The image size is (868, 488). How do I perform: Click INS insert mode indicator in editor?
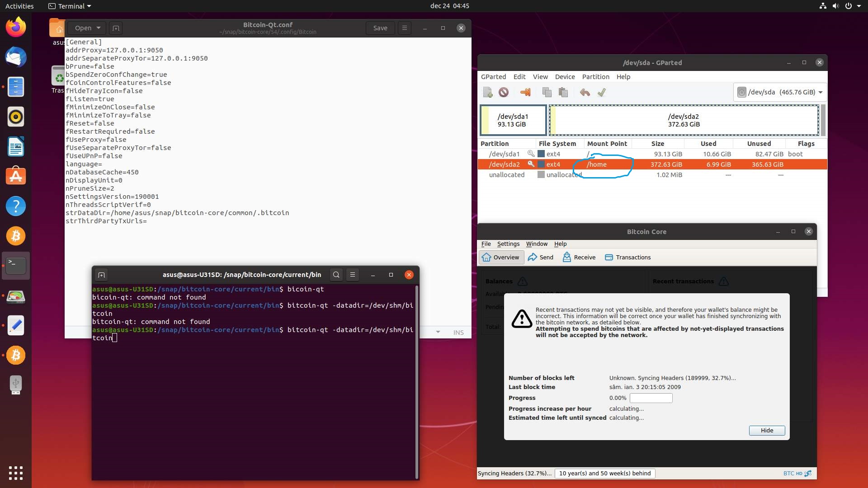(x=458, y=332)
